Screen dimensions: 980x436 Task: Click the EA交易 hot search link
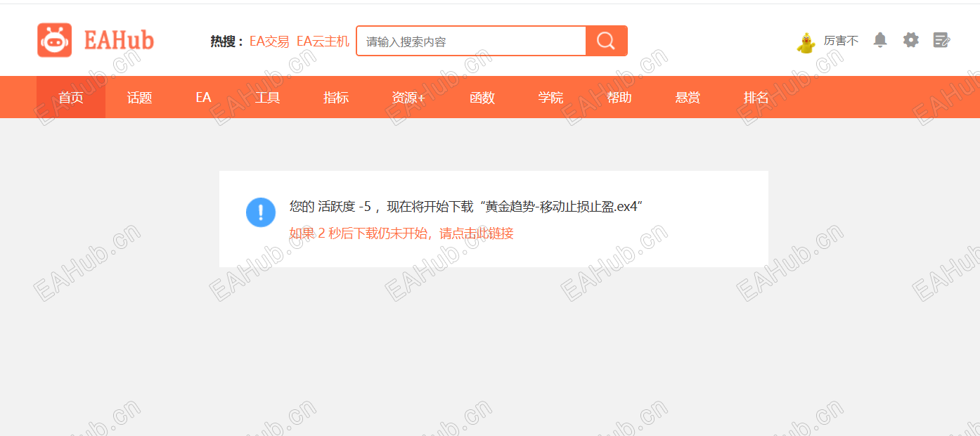(269, 41)
